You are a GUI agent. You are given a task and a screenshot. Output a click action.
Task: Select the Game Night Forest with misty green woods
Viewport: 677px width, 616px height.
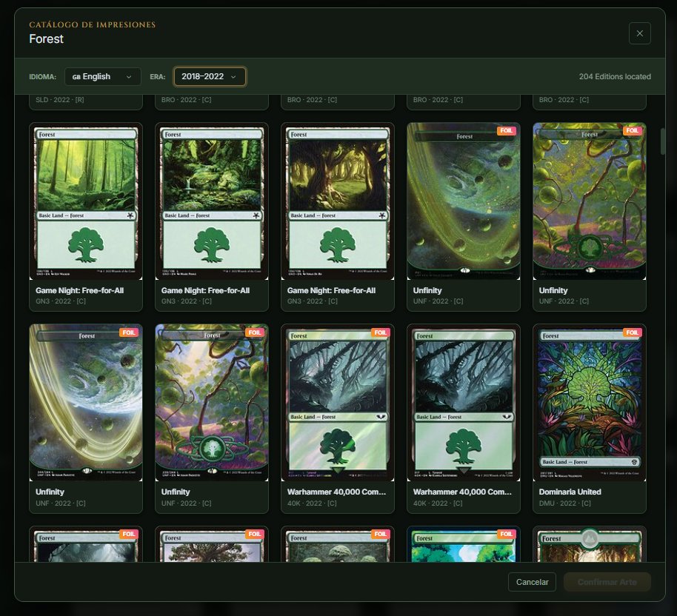tap(86, 217)
